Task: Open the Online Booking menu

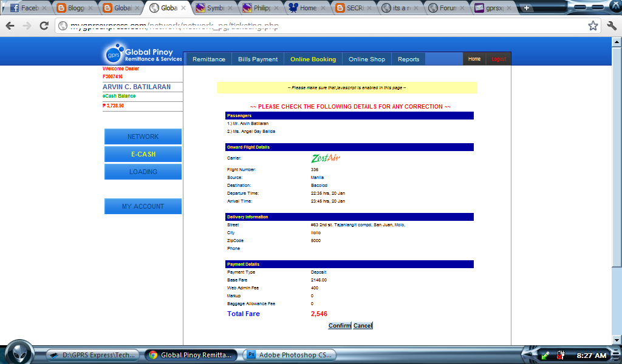Action: point(313,59)
